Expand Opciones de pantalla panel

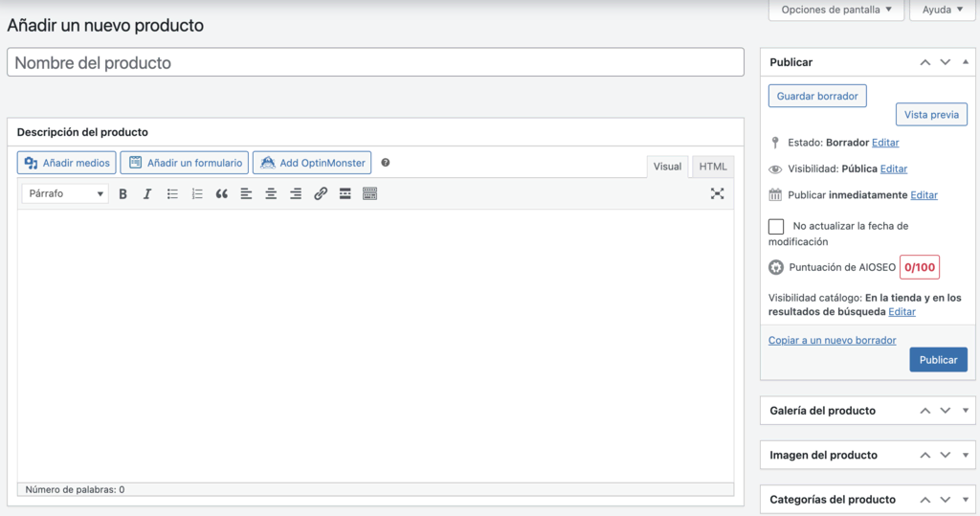pos(836,10)
